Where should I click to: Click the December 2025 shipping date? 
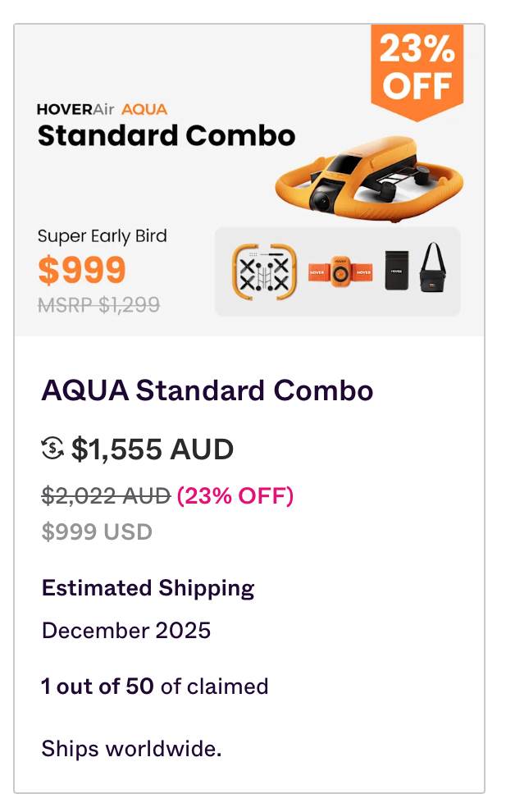tap(126, 630)
